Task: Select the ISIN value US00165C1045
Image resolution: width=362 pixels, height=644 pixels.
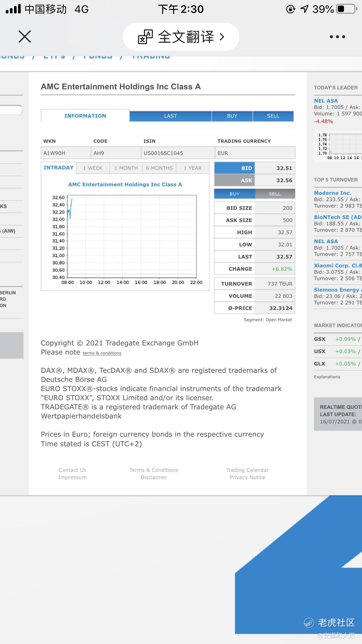Action: point(163,153)
